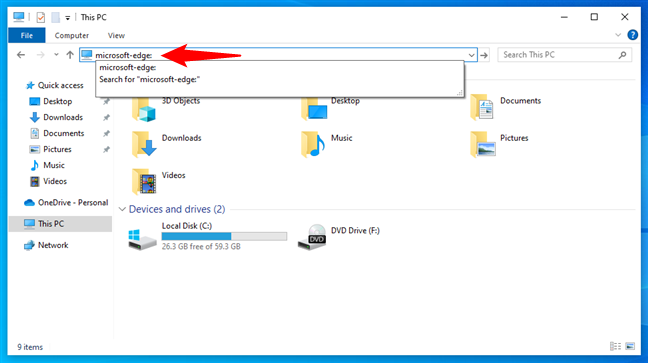Open Pictures in Quick access sidebar
The width and height of the screenshot is (648, 363).
57,149
